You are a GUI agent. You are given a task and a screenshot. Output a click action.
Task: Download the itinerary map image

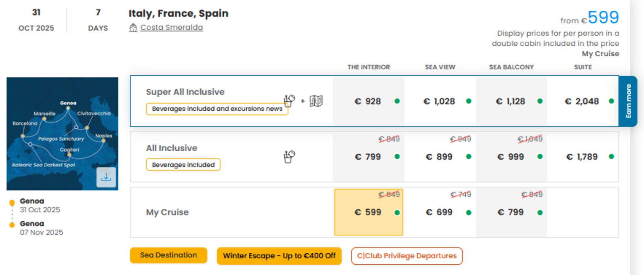pos(106,177)
